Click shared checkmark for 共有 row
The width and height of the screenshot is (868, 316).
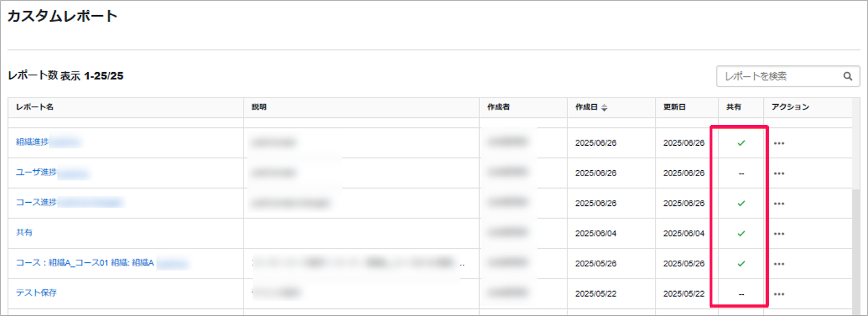point(741,234)
